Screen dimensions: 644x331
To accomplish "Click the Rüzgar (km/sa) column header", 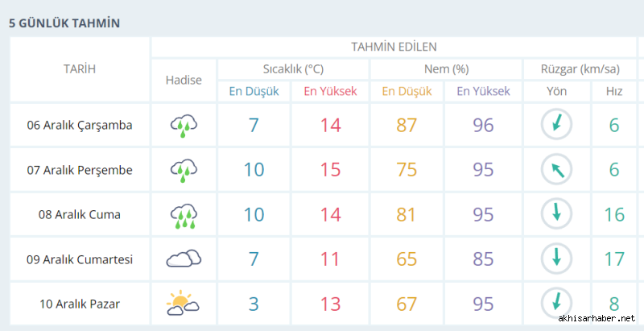I will pos(580,69).
